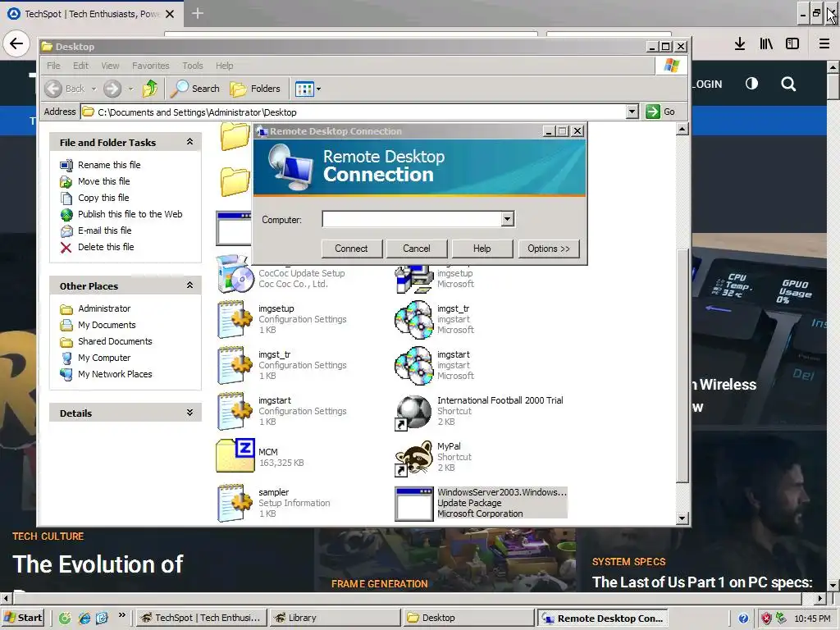Open the Tools menu in Explorer
Viewport: 840px width, 630px height.
[x=192, y=66]
